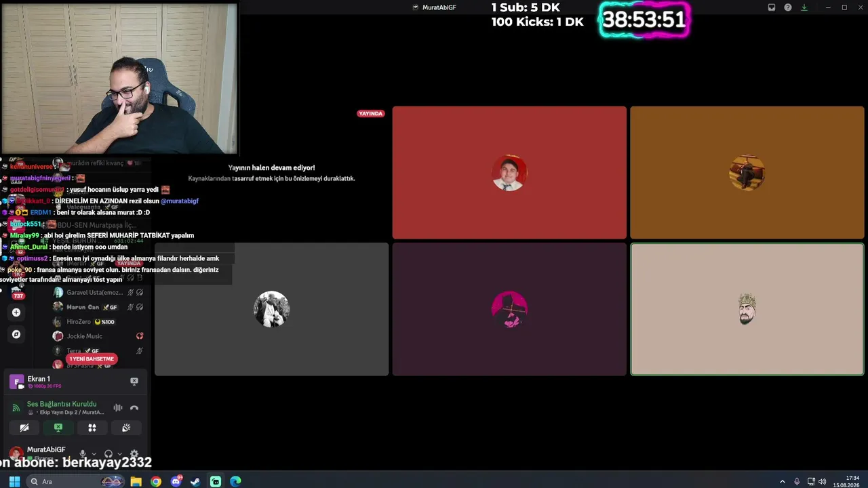This screenshot has height=488, width=868.
Task: Deafen audio with the headphones icon
Action: coord(108,454)
